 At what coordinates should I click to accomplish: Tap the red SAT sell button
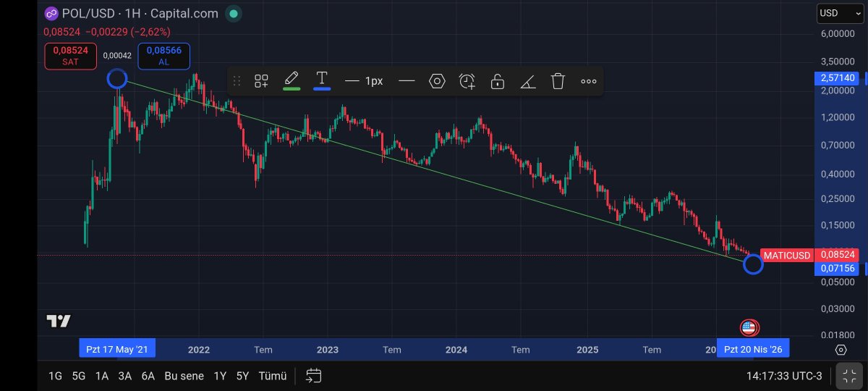[70, 56]
